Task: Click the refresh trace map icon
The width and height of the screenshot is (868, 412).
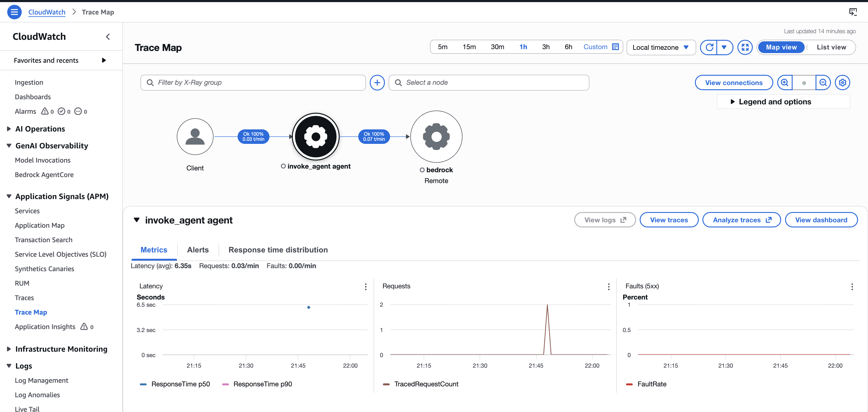Action: pos(709,47)
